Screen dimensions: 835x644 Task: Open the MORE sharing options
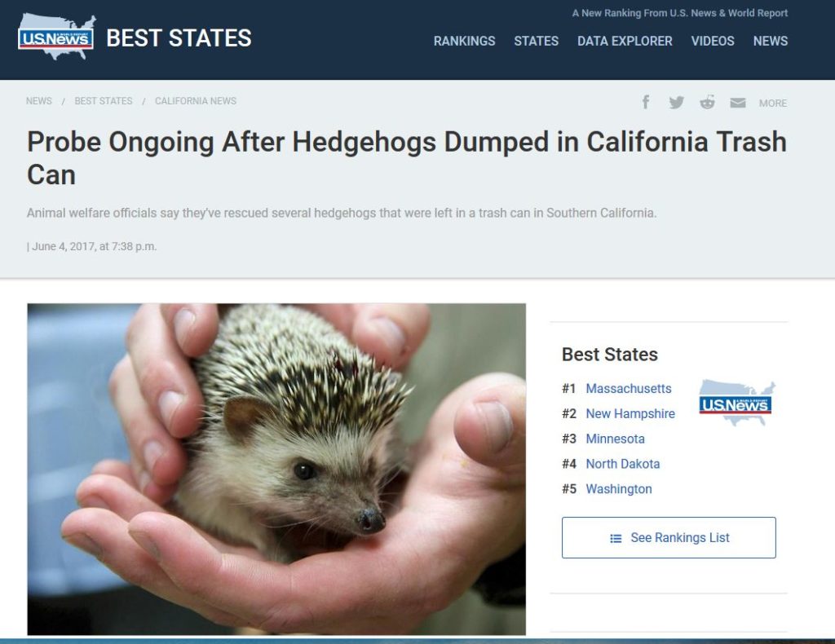pyautogui.click(x=773, y=104)
